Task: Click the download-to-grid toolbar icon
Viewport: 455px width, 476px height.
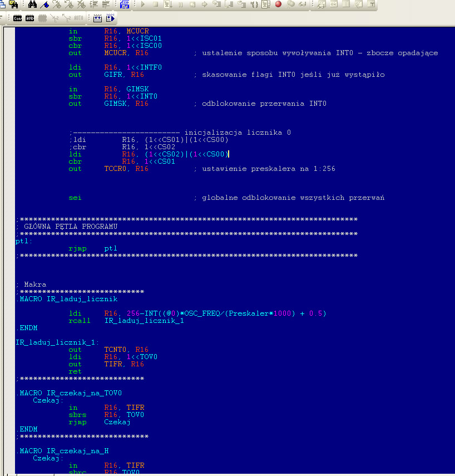Action: tap(97, 18)
